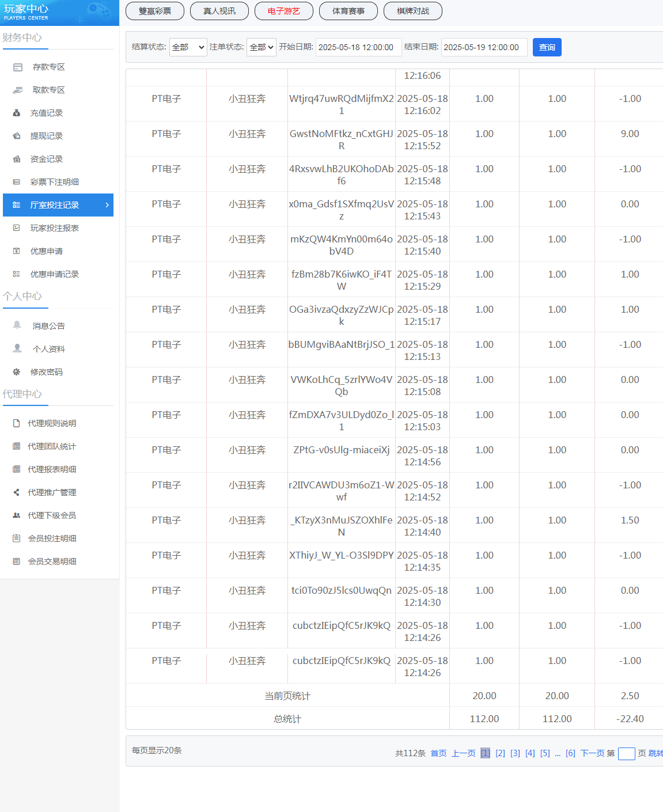Click the change password (修改密码) gear icon
The image size is (663, 812).
point(17,372)
